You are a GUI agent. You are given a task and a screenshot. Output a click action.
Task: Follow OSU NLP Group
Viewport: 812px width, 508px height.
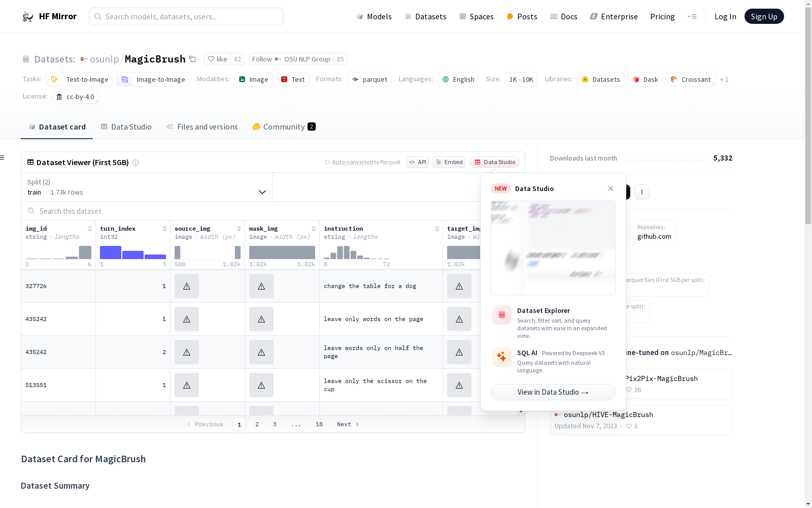pyautogui.click(x=291, y=59)
